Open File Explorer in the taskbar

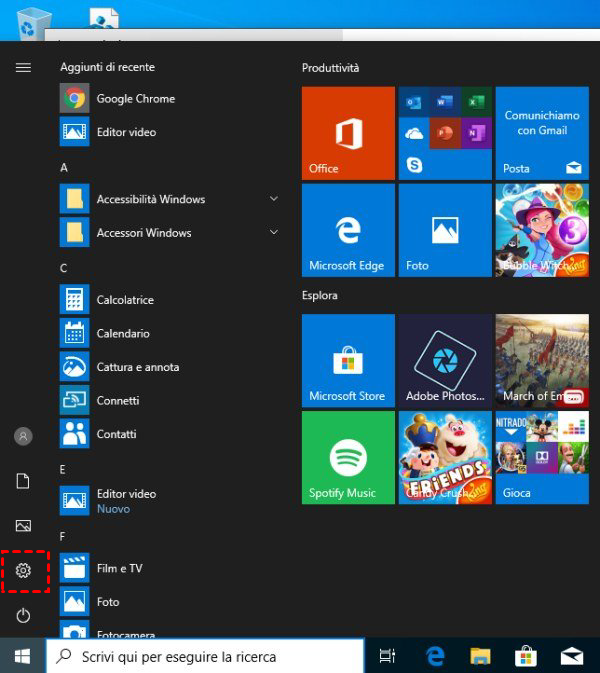click(481, 656)
